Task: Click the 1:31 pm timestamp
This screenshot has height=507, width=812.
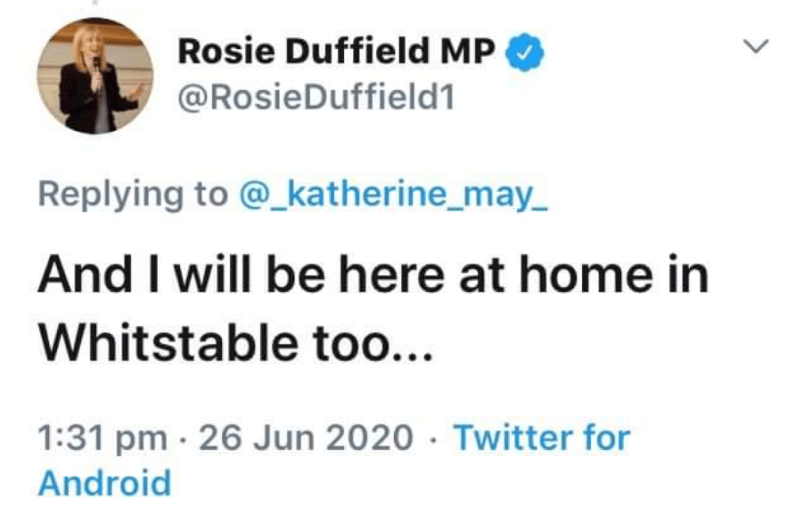Action: tap(102, 437)
